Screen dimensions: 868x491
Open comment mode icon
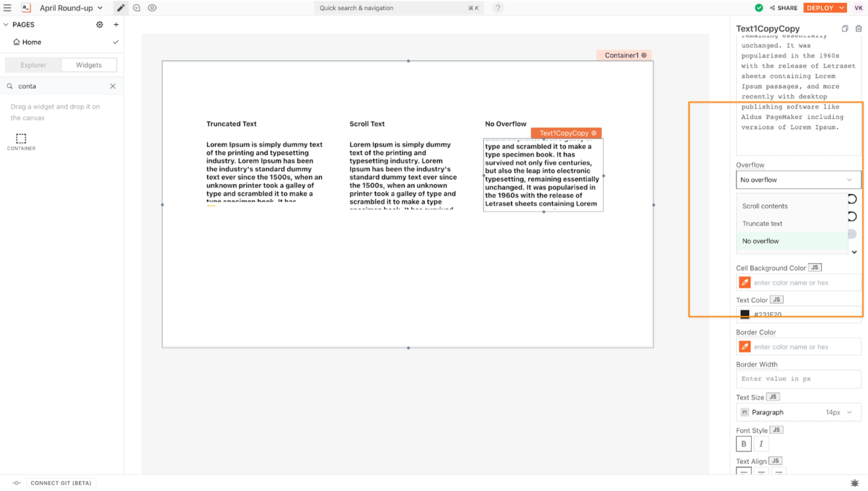coord(137,8)
